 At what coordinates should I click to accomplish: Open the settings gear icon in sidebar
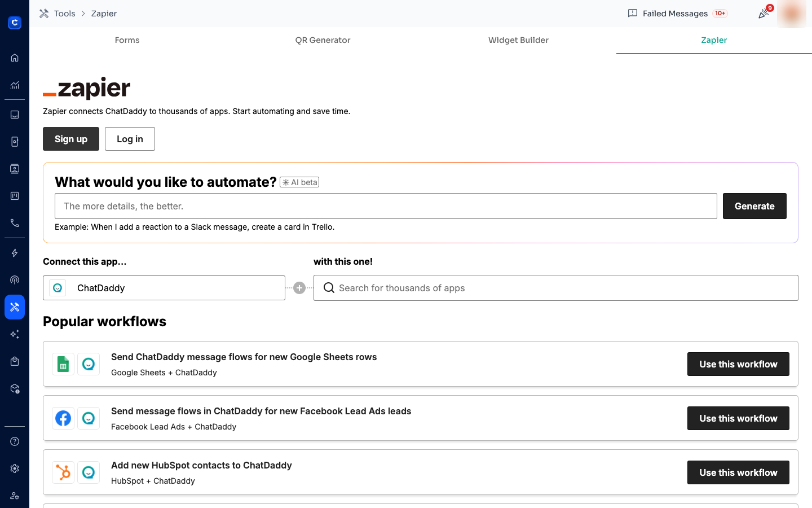pyautogui.click(x=15, y=468)
